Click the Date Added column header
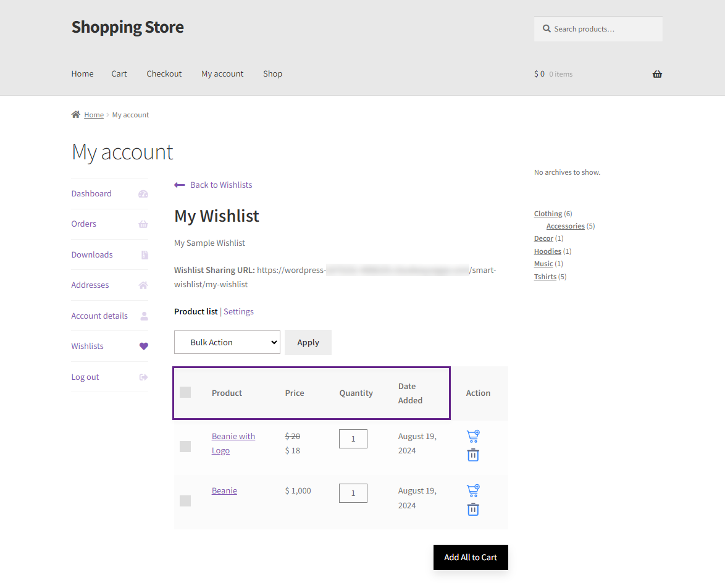This screenshot has width=725, height=588. (x=410, y=393)
